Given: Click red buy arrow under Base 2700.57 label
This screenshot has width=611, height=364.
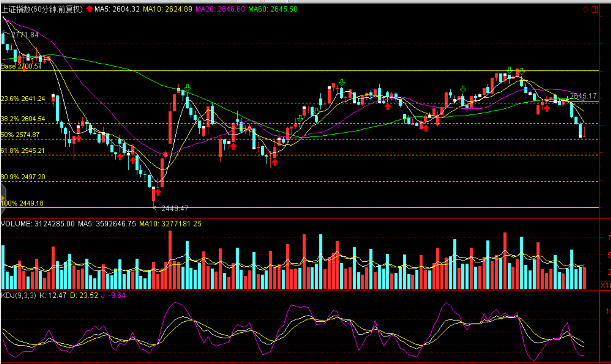Looking at the screenshot, I should pyautogui.click(x=24, y=69).
